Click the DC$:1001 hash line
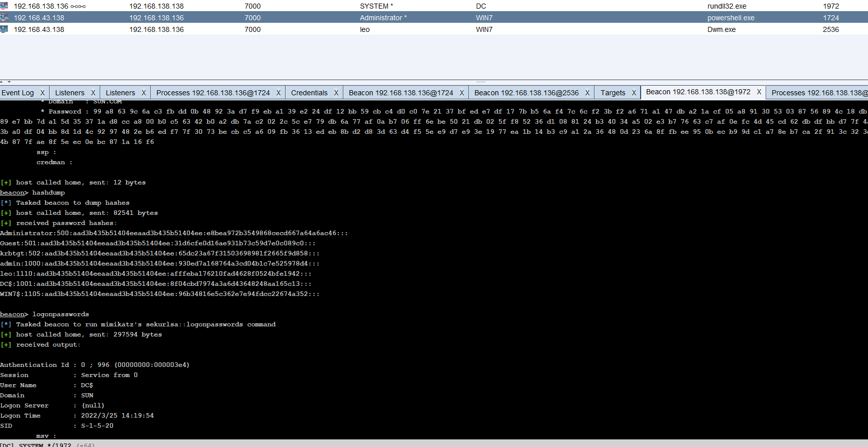Viewport: 868px width, 447px height. 156,284
